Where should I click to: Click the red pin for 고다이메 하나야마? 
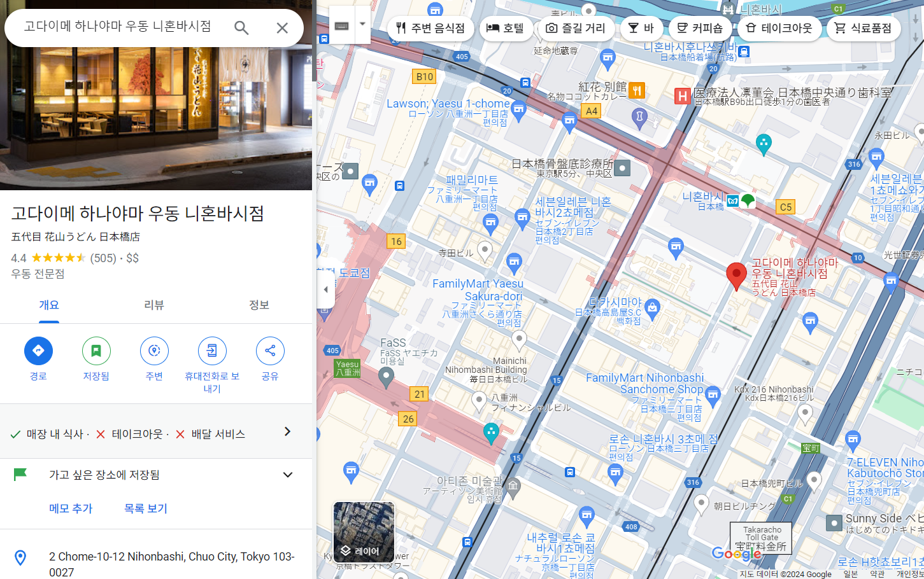pos(736,277)
